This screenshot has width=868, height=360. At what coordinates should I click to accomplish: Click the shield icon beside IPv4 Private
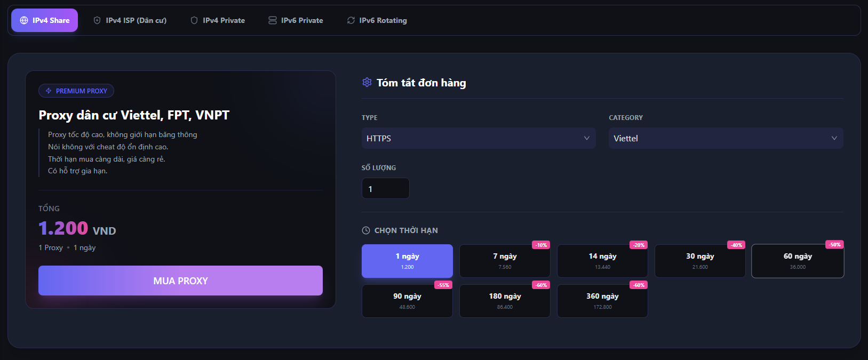(x=194, y=20)
